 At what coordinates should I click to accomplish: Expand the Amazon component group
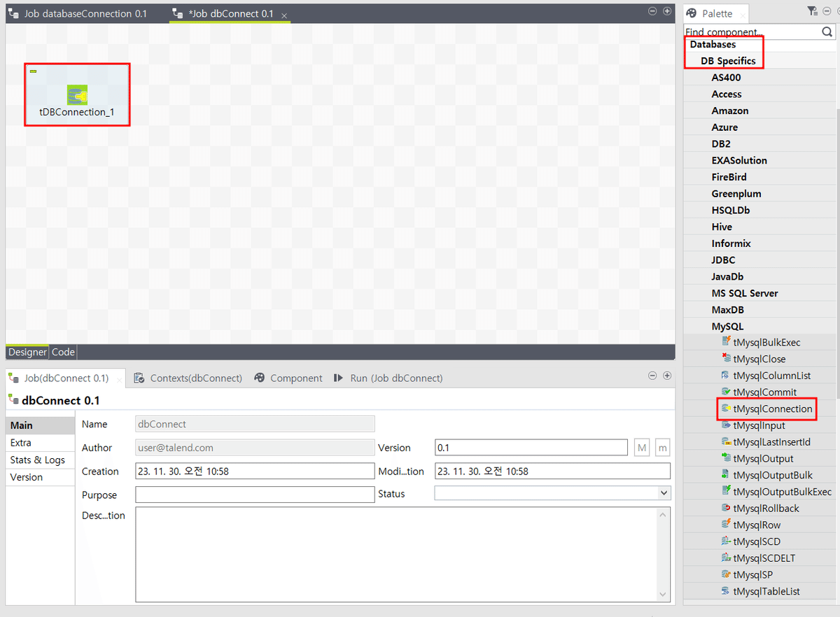click(730, 111)
